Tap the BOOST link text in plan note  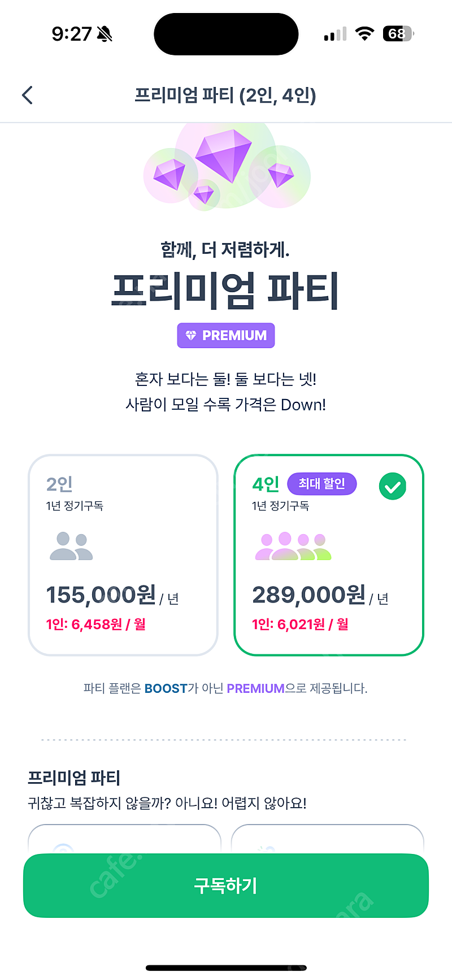pos(166,688)
